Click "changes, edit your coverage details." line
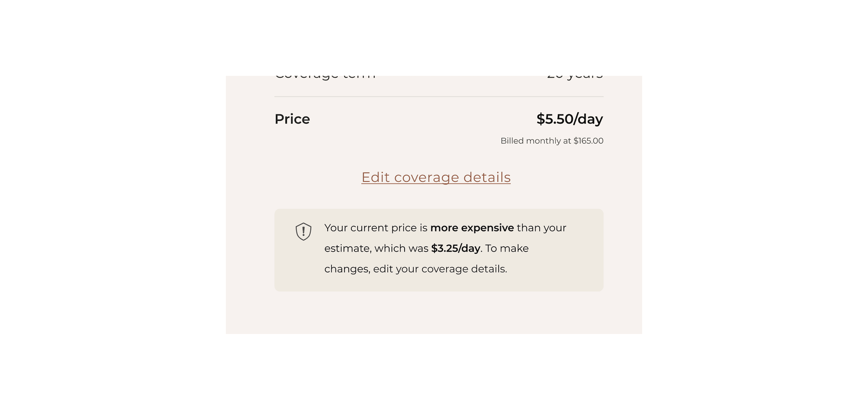Viewport: 868px width, 410px height. pos(415,269)
